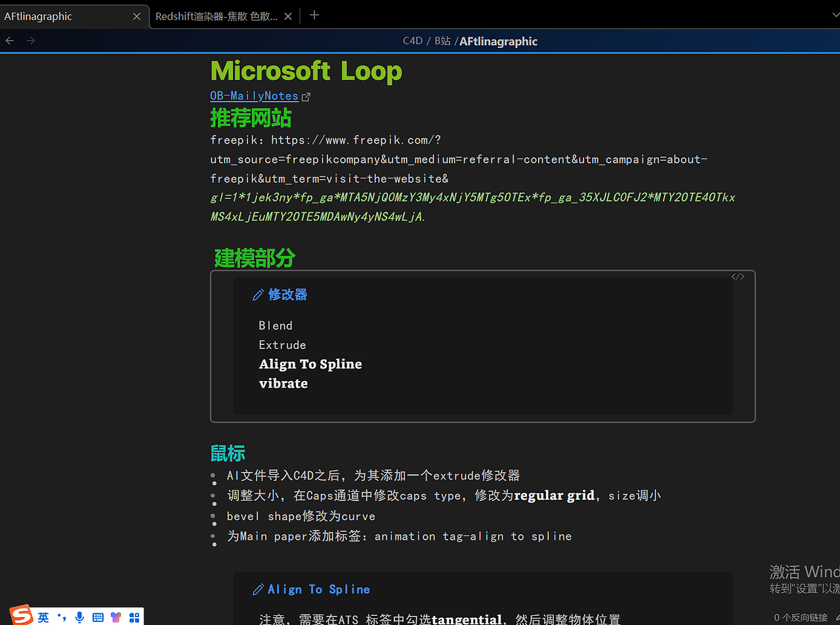The height and width of the screenshot is (625, 840).
Task: Navigate to B站 in the breadcrumb
Action: pos(442,41)
